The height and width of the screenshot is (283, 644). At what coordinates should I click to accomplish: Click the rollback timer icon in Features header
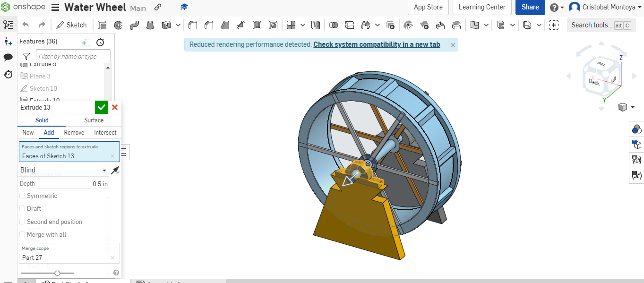click(x=100, y=42)
